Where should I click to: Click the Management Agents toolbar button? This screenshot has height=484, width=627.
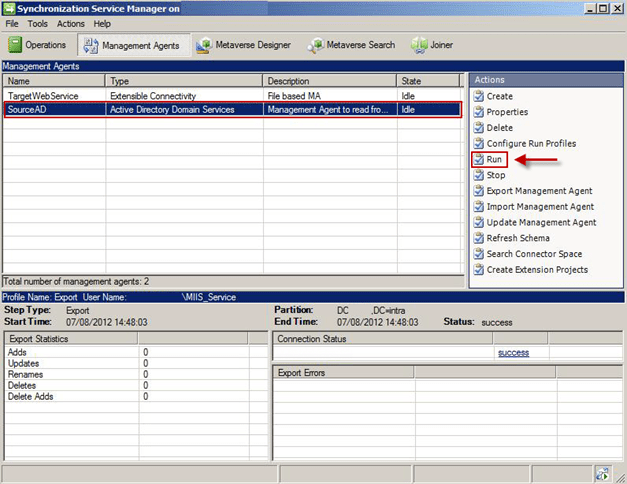click(130, 45)
